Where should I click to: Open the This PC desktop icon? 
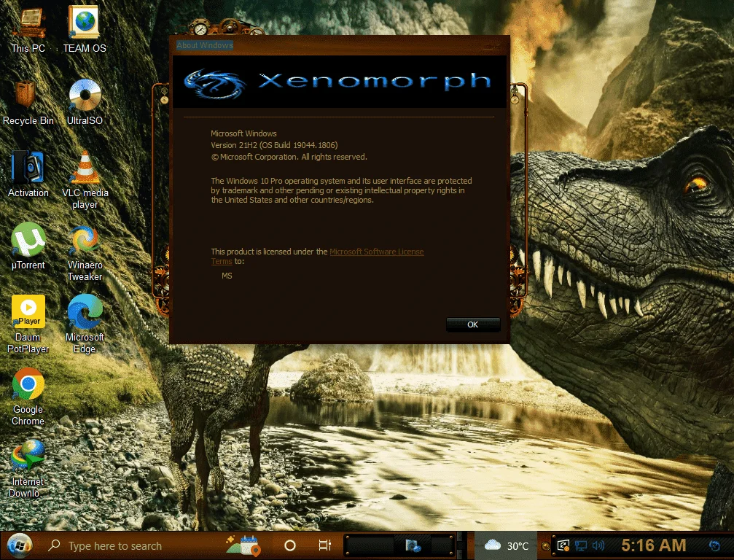[28, 29]
